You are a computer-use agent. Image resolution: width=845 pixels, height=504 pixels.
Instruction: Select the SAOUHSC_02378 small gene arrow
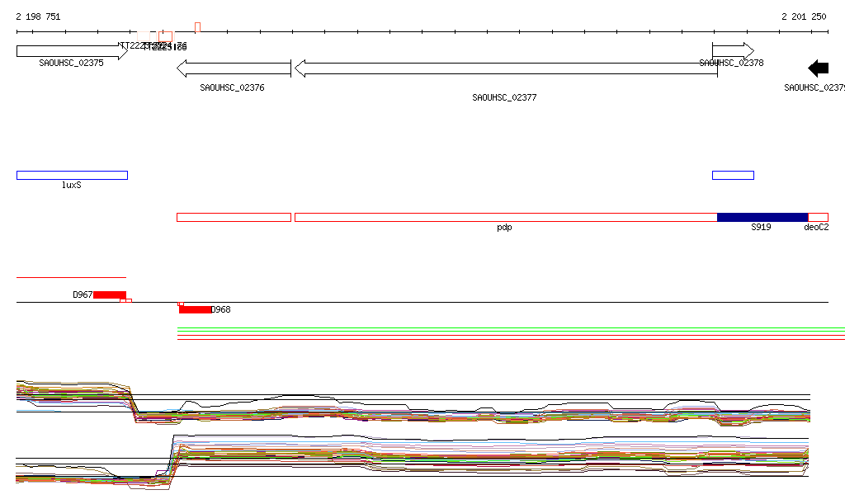(x=733, y=50)
